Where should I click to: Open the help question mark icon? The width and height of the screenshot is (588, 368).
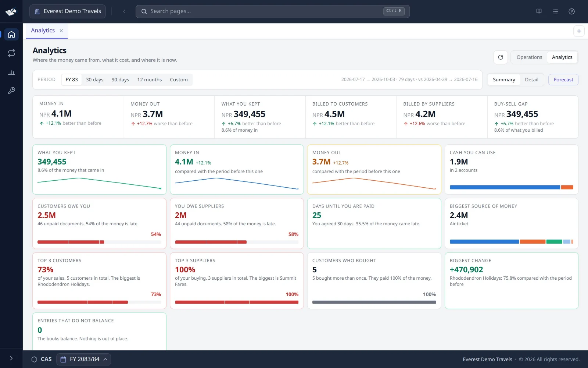pos(571,11)
